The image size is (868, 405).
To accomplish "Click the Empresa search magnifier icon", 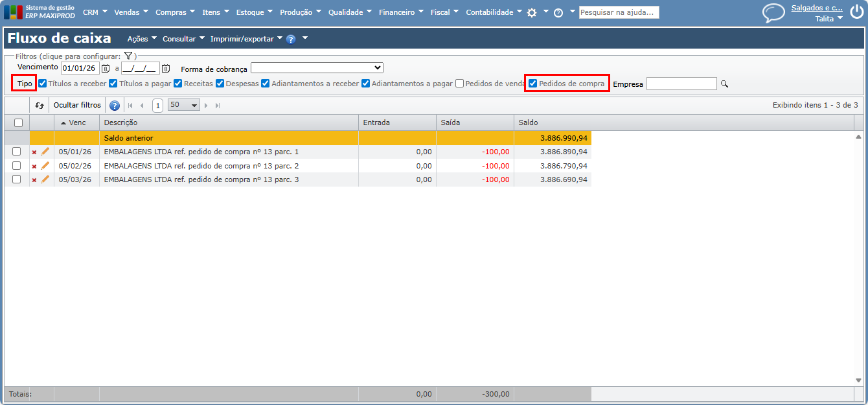I will [x=725, y=84].
